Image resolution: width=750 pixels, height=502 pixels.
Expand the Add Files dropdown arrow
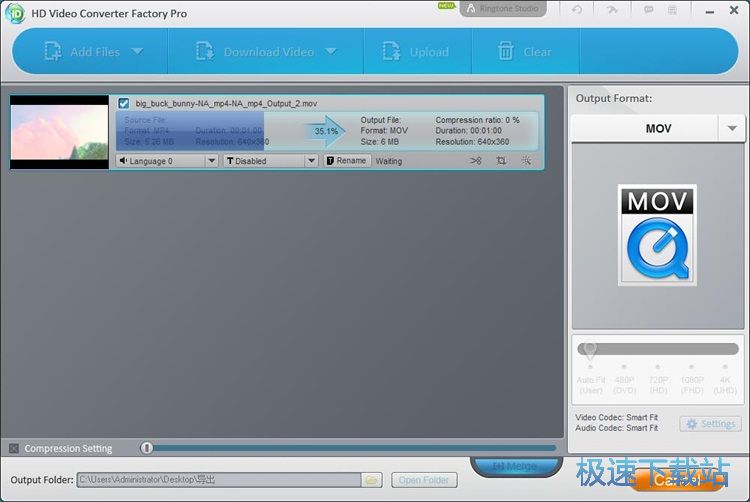pos(138,51)
